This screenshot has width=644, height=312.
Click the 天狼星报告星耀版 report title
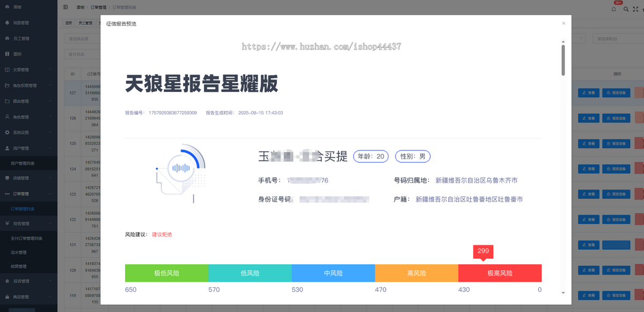click(x=201, y=84)
